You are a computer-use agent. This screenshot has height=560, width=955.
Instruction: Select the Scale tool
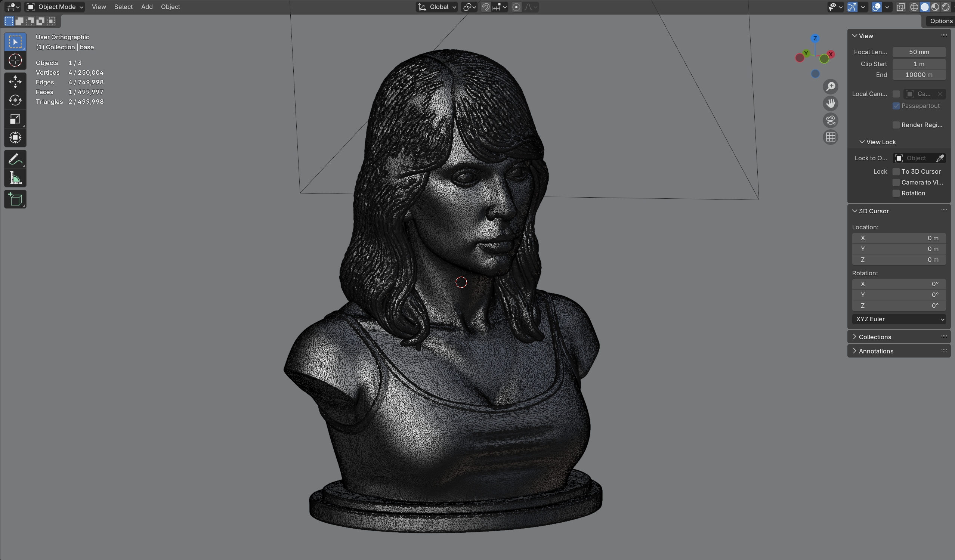pos(15,119)
